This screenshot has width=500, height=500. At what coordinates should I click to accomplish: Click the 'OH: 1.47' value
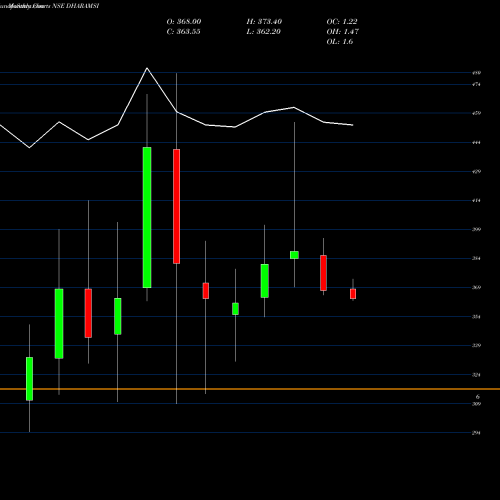342,32
